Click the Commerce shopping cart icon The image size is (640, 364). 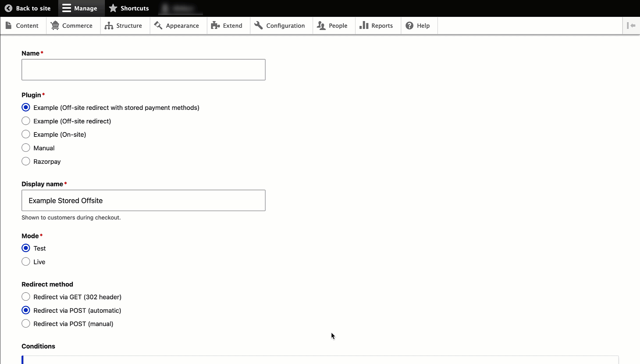click(55, 25)
